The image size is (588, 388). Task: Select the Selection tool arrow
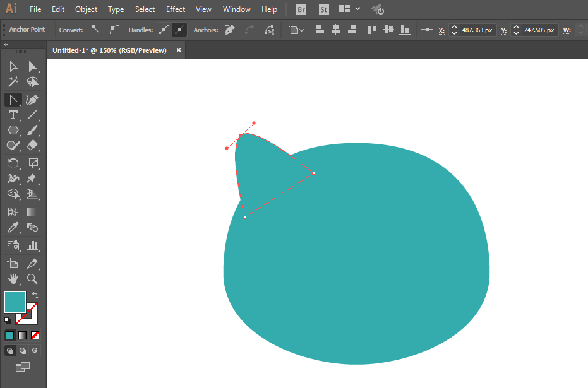[13, 67]
